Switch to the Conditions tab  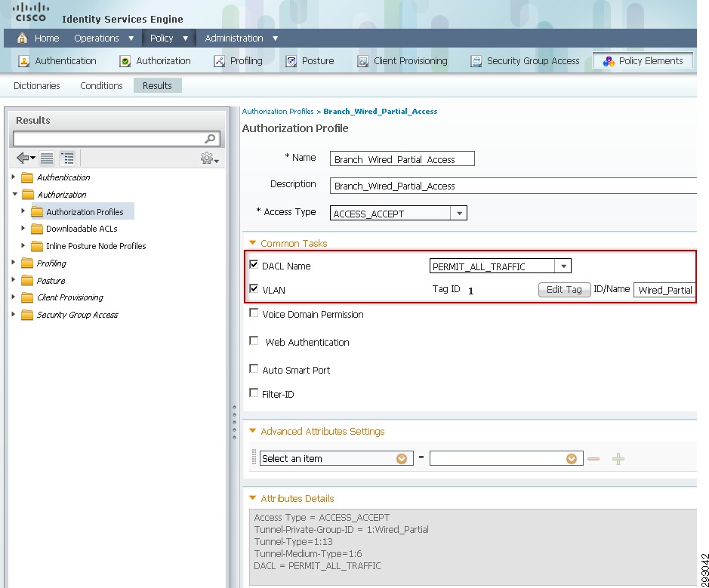(x=101, y=86)
